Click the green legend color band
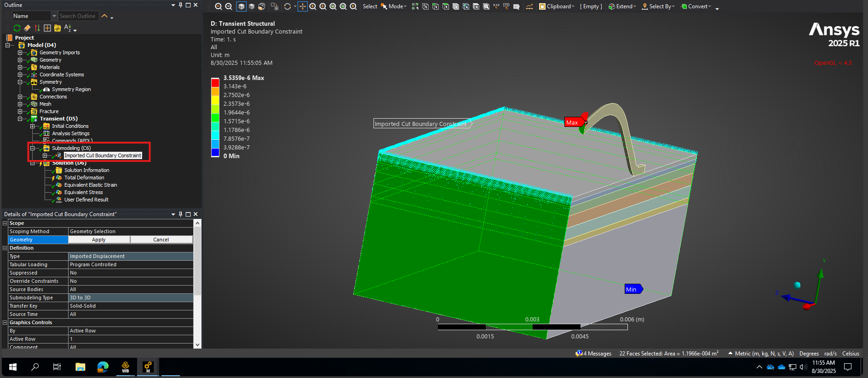This screenshot has width=868, height=378. click(x=215, y=117)
